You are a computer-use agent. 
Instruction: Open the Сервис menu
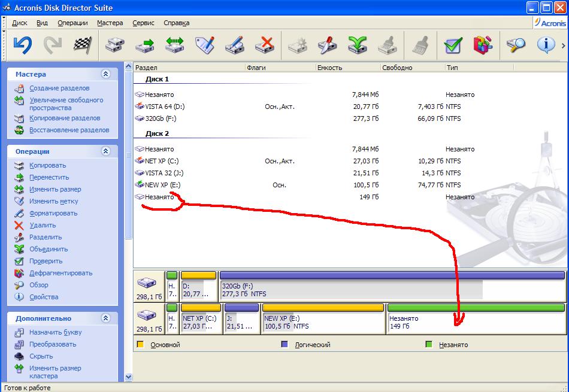(143, 23)
